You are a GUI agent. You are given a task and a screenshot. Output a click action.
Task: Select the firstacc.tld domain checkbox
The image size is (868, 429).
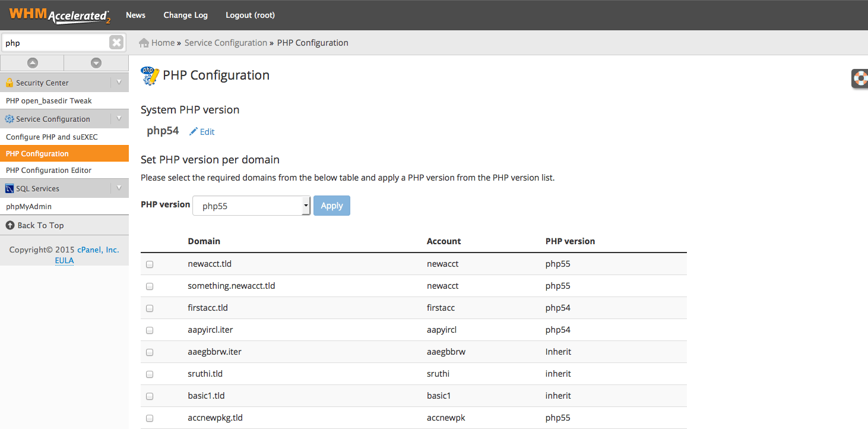pos(149,308)
